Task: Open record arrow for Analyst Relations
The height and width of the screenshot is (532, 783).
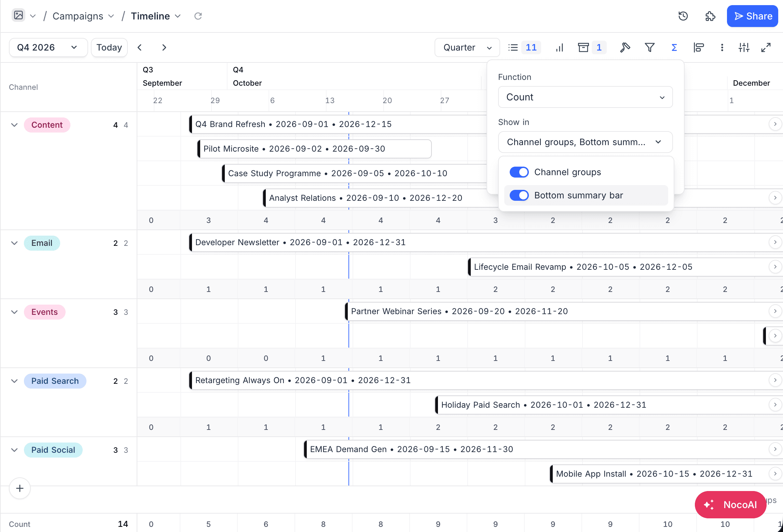Action: click(x=775, y=198)
